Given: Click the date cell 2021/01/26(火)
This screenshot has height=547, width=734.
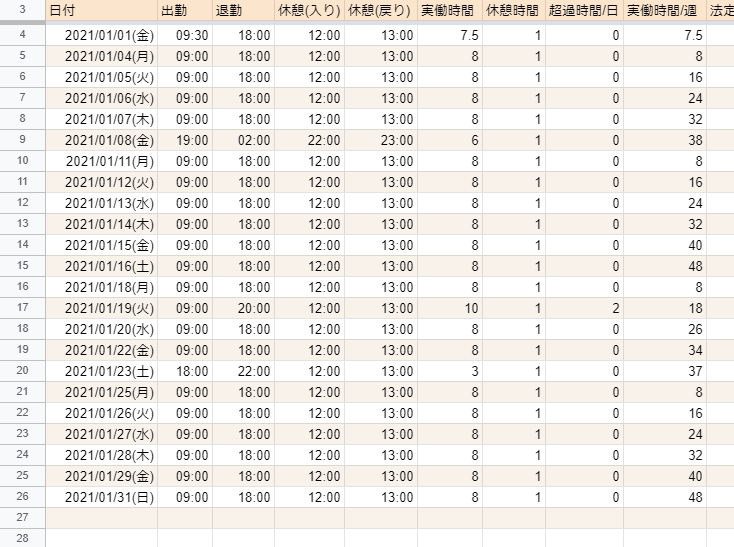Looking at the screenshot, I should point(101,413).
